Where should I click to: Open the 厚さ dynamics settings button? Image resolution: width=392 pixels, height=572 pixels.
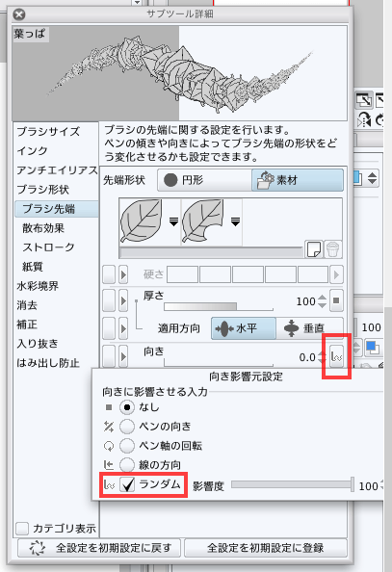coord(336,301)
